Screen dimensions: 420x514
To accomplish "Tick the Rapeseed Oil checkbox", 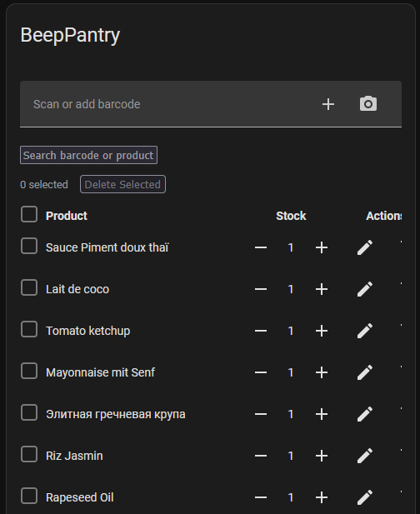I will click(x=29, y=496).
